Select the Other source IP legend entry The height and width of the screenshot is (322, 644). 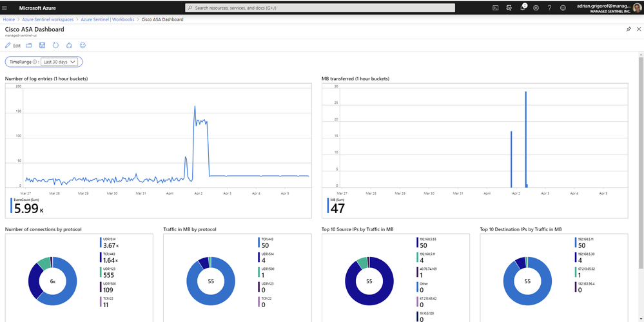pos(422,288)
